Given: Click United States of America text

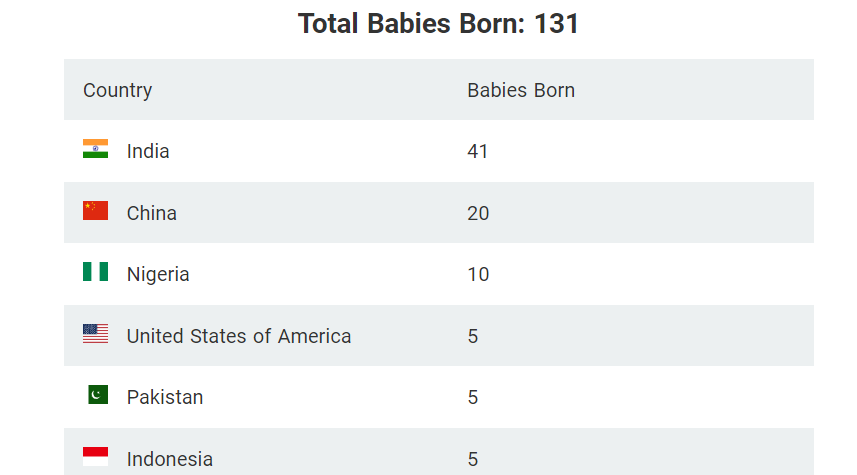Looking at the screenshot, I should point(239,336).
